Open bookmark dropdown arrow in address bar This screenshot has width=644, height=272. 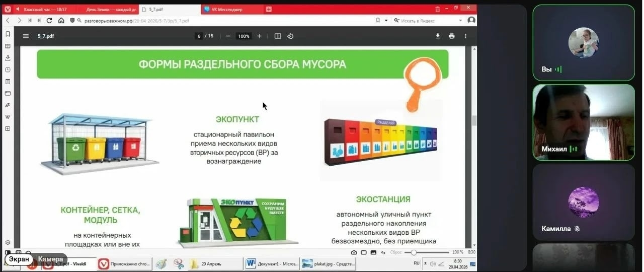[386, 21]
